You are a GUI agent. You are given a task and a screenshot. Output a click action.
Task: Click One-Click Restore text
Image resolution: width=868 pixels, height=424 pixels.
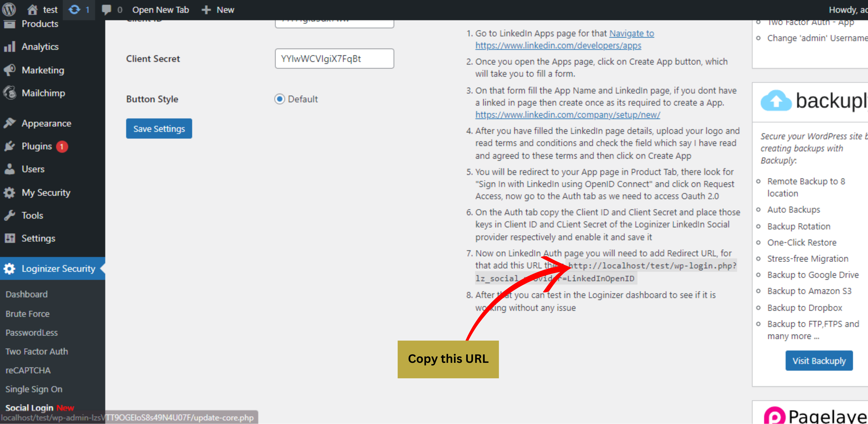802,242
